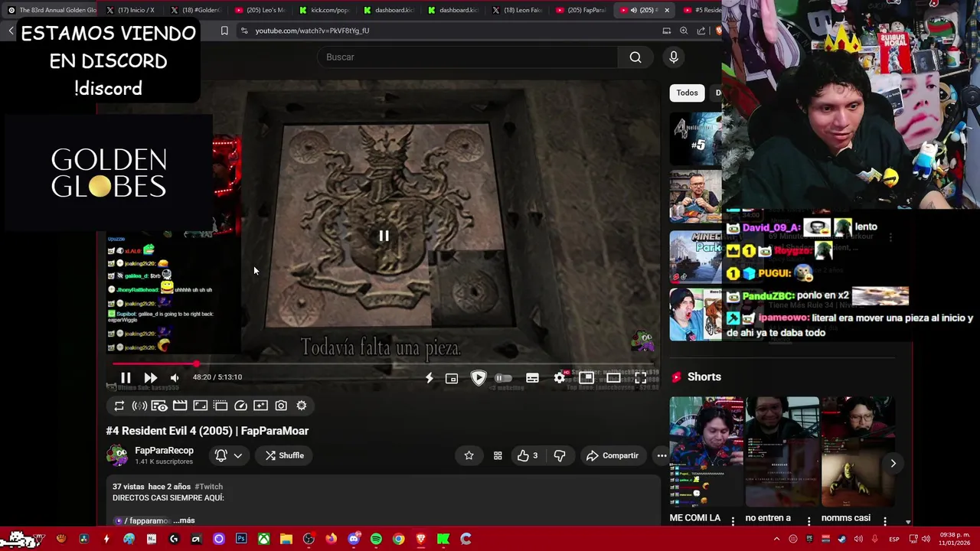Click the Buscar search field
The image size is (980, 551).
coord(467,57)
